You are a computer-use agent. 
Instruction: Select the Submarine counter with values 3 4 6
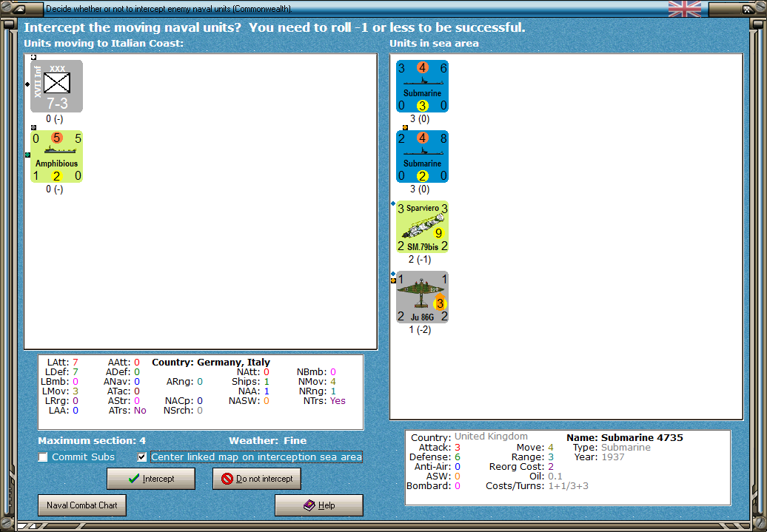422,86
